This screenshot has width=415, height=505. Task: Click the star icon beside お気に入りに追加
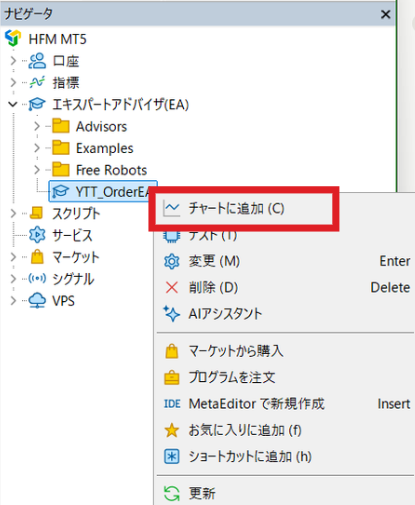[172, 430]
